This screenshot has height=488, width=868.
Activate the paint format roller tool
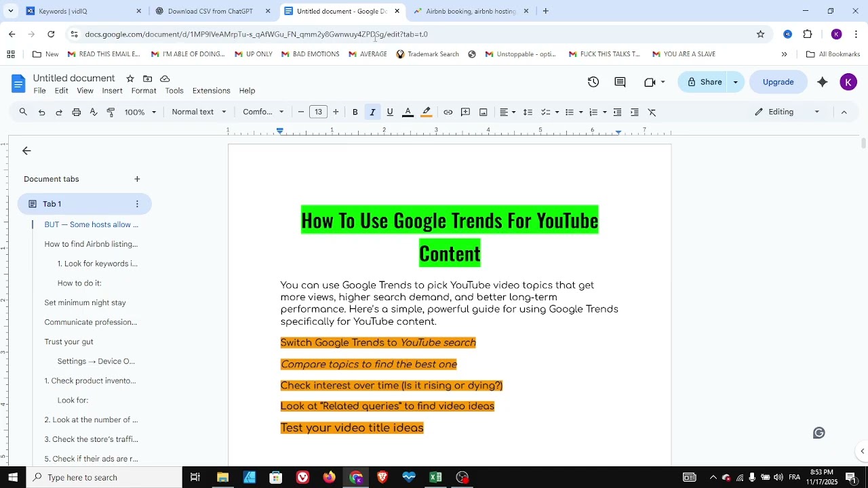pos(111,112)
